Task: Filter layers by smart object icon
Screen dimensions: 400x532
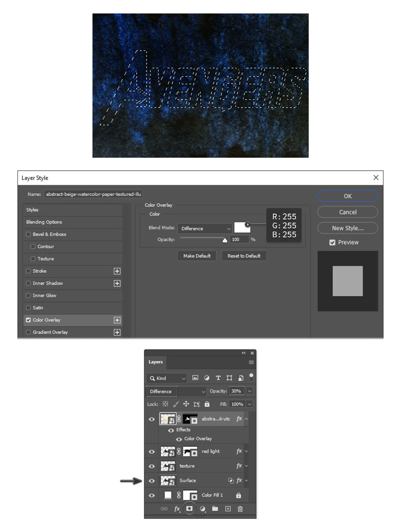Action: pos(240,378)
